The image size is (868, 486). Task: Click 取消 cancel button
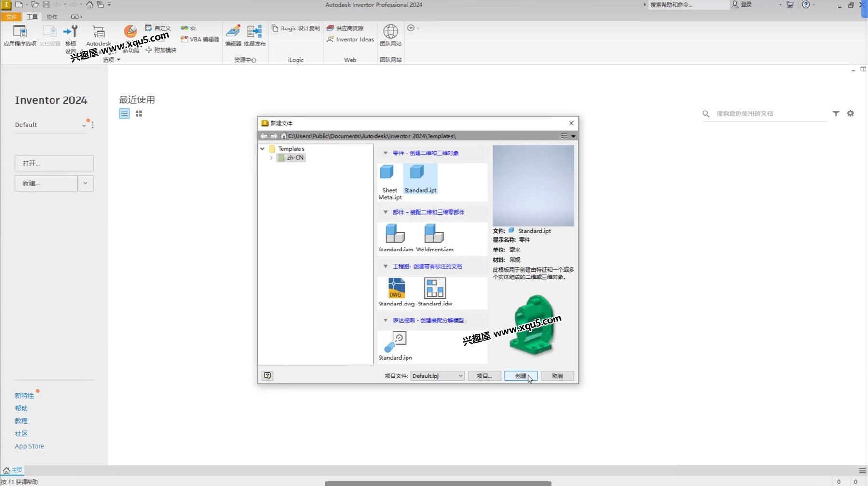click(x=557, y=376)
